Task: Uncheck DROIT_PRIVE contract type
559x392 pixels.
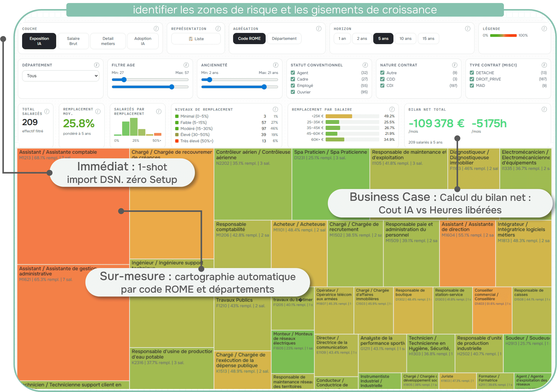Action: pos(471,79)
